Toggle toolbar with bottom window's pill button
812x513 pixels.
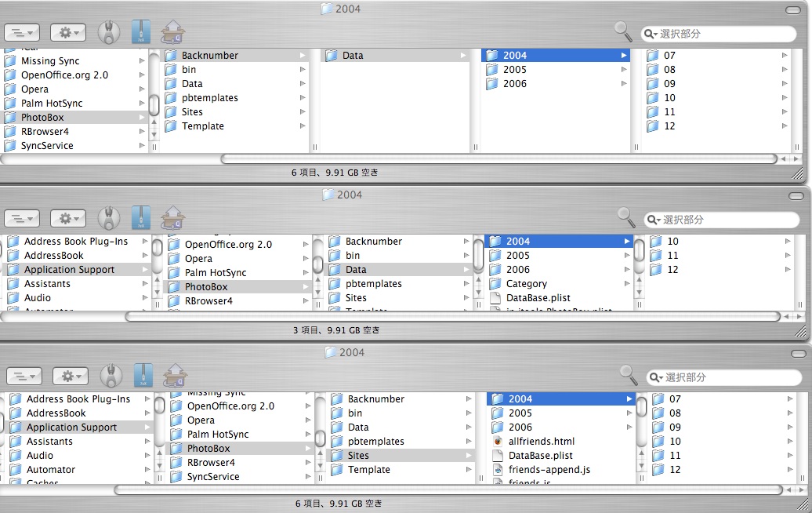point(796,353)
